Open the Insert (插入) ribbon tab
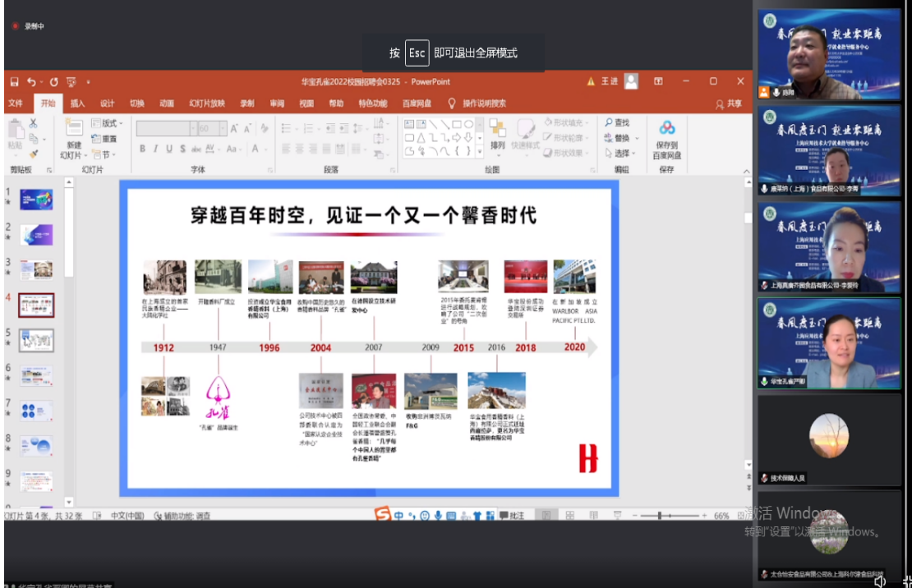The height and width of the screenshot is (588, 912). (x=77, y=103)
